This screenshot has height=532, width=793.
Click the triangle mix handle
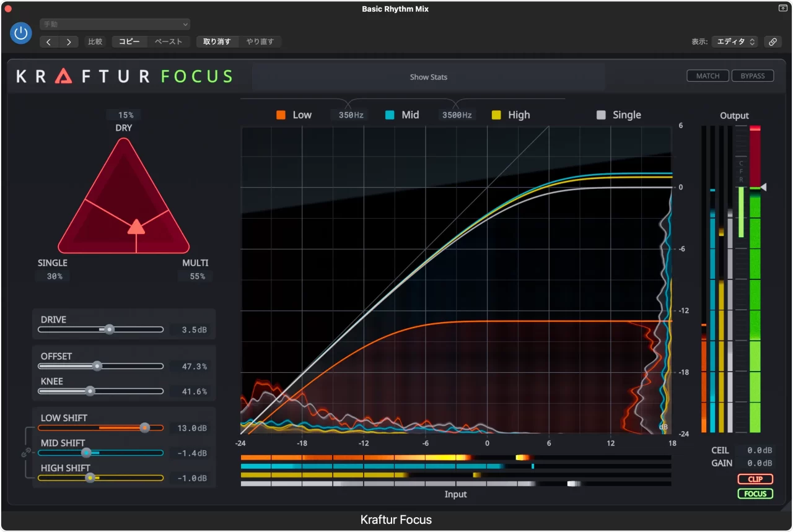[x=136, y=227]
